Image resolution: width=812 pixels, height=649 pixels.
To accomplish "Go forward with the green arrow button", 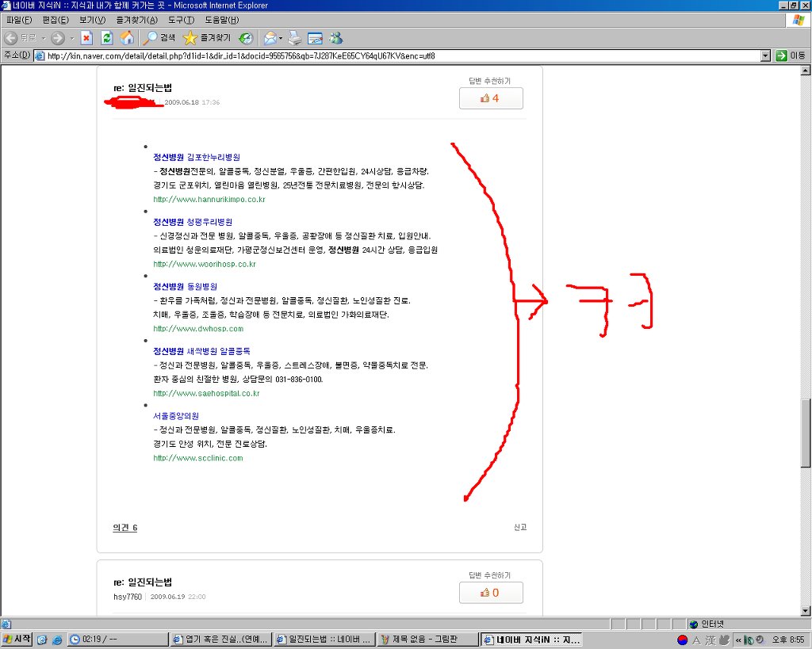I will 58,38.
